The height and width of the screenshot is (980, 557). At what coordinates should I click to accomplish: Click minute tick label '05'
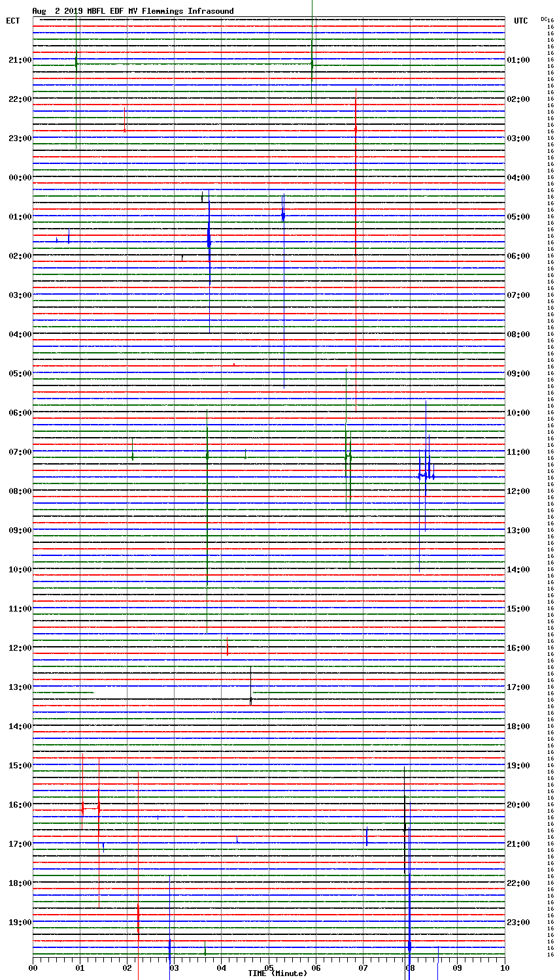[x=269, y=968]
